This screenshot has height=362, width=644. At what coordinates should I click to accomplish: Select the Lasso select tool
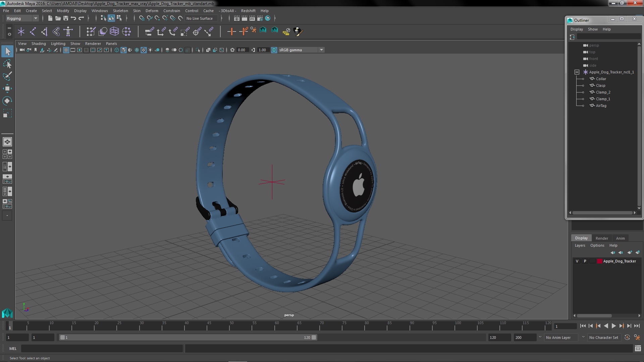pyautogui.click(x=7, y=64)
